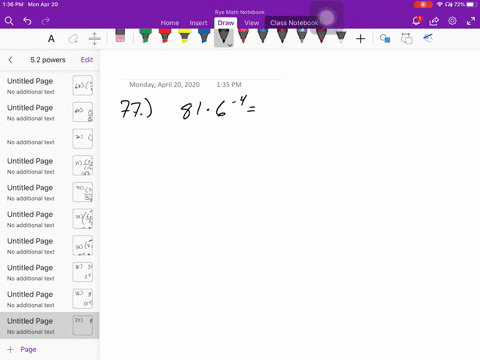The height and width of the screenshot is (360, 480).
Task: Tap the page date Monday, April 20, 2020
Action: click(x=164, y=85)
